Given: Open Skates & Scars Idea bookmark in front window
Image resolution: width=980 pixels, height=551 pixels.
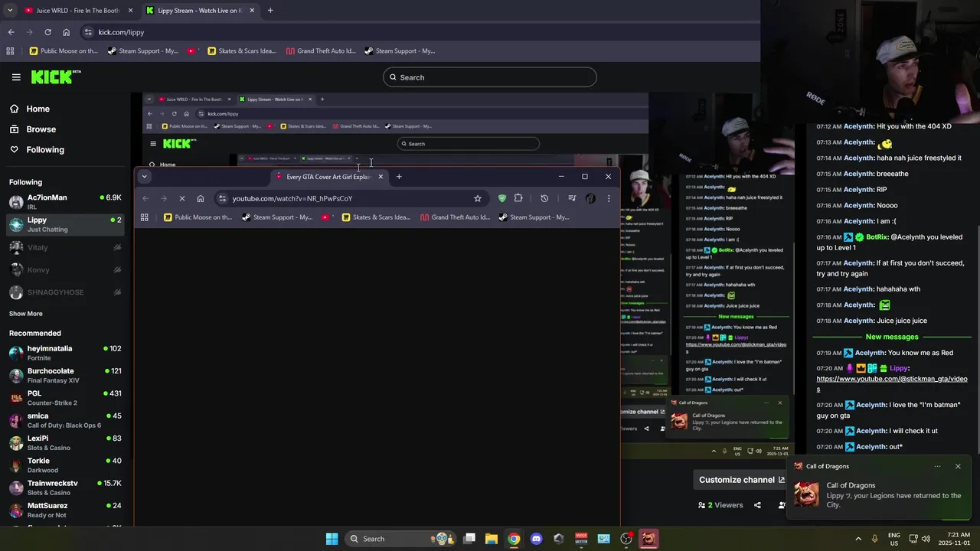Looking at the screenshot, I should pos(375,217).
